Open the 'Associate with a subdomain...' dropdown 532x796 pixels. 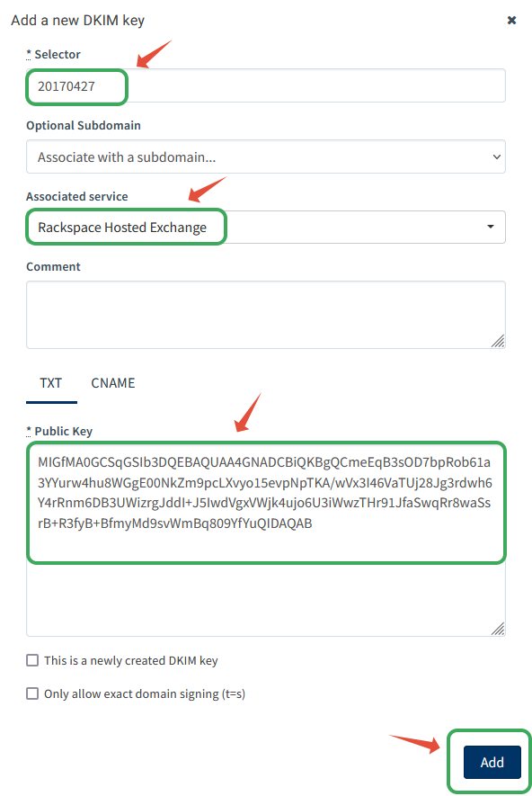point(266,157)
